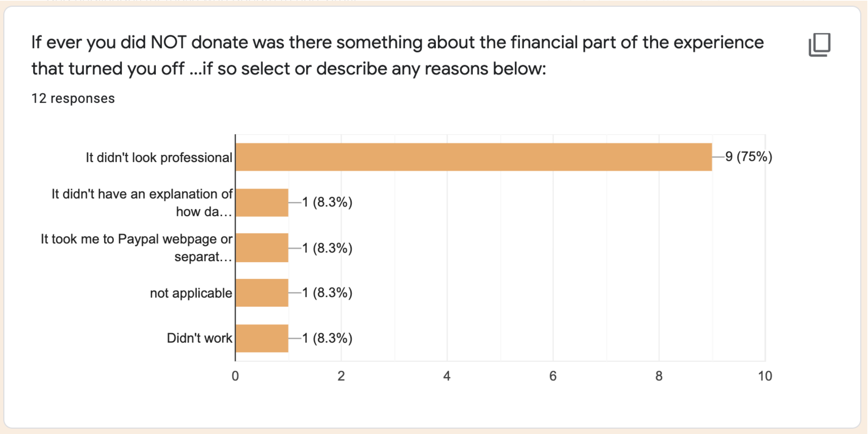Click the x-axis value 6
This screenshot has width=868, height=434.
[x=553, y=376]
